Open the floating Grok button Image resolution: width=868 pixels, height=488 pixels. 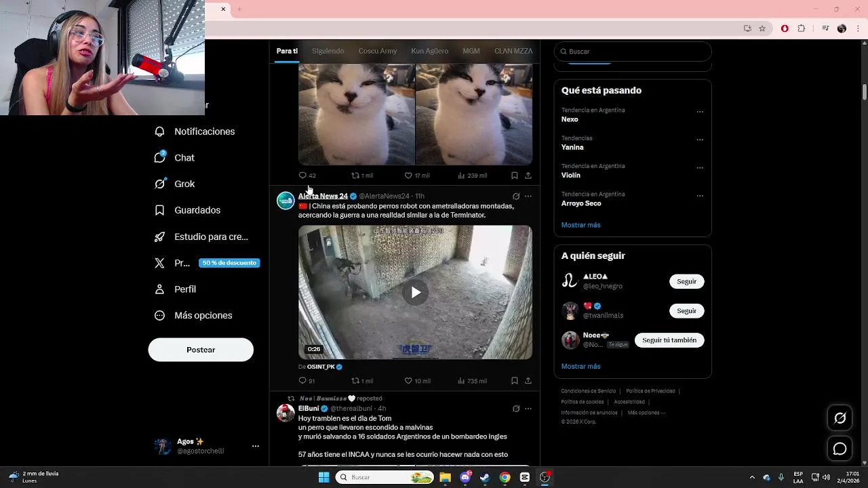click(x=840, y=418)
